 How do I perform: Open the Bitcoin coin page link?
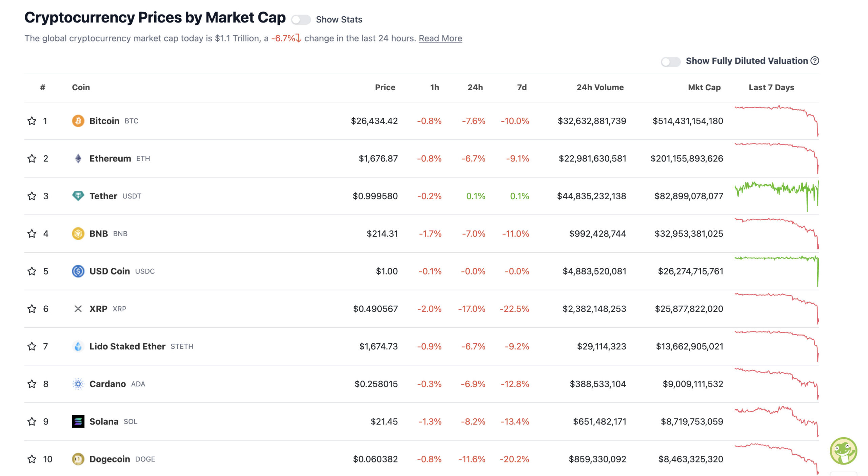tap(104, 121)
